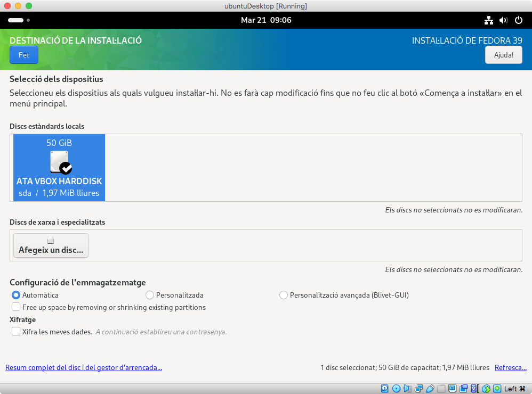Screen dimensions: 532x394
Task: Click sda / 1,97 MiB lliures text
Action: tap(59, 193)
